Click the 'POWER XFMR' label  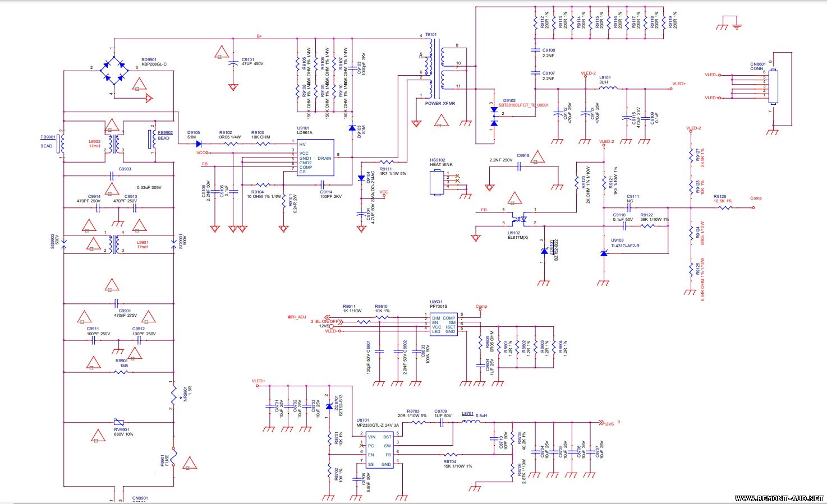pyautogui.click(x=440, y=103)
